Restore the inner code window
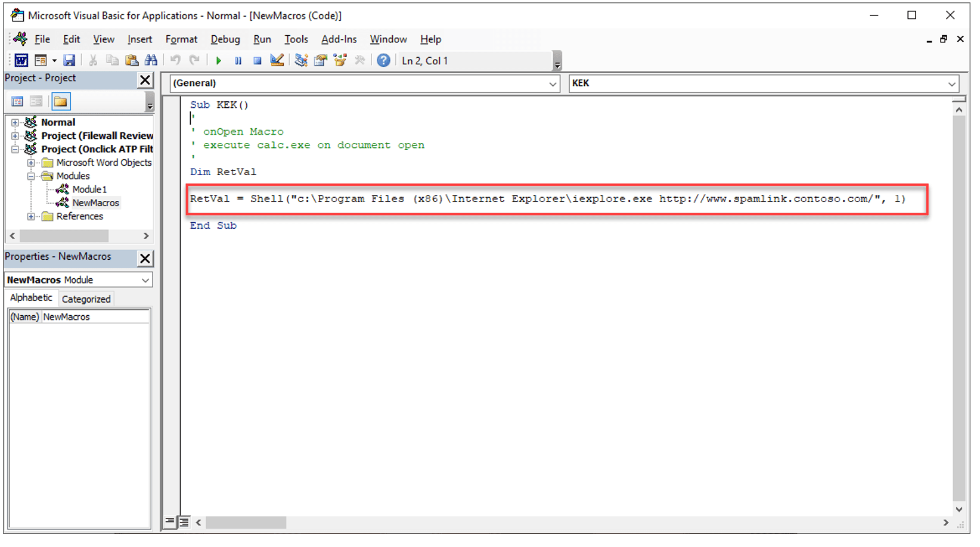This screenshot has height=547, width=980. pyautogui.click(x=943, y=39)
